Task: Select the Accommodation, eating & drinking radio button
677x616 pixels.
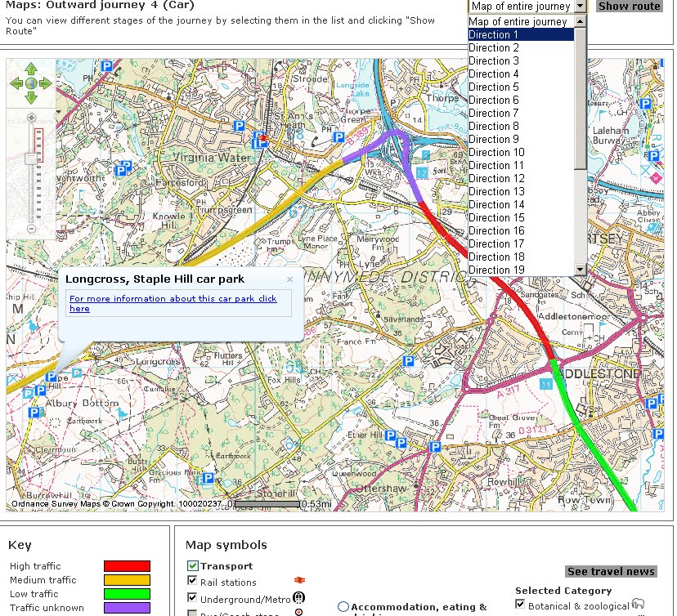Action: (x=343, y=607)
